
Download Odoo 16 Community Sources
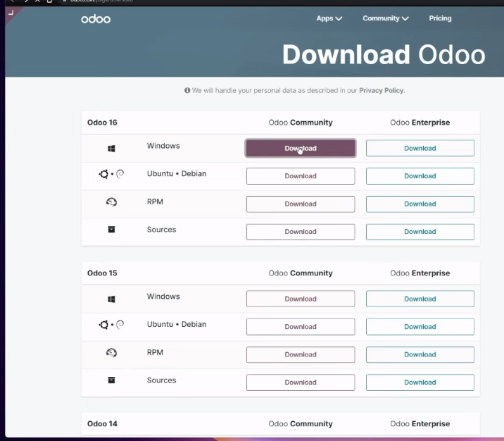[301, 232]
